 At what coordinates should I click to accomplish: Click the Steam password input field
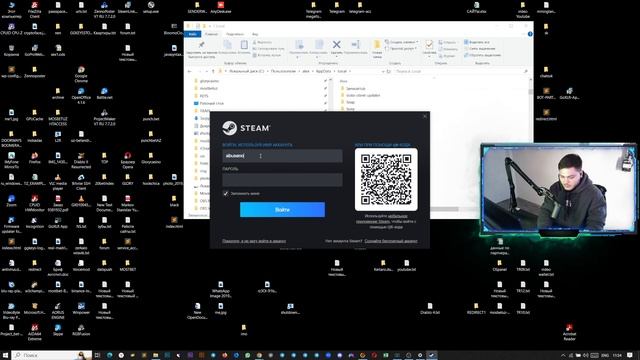coord(282,180)
